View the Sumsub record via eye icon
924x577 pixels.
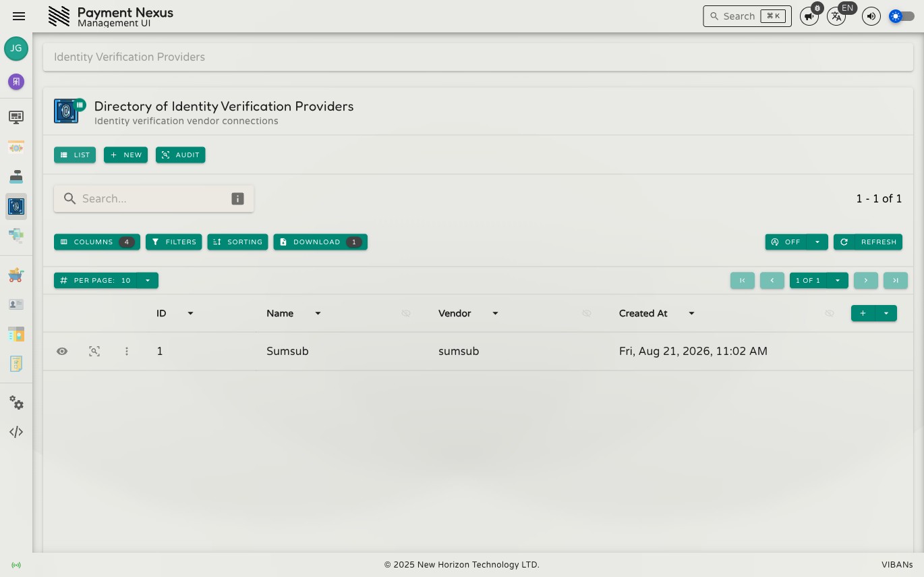62,351
